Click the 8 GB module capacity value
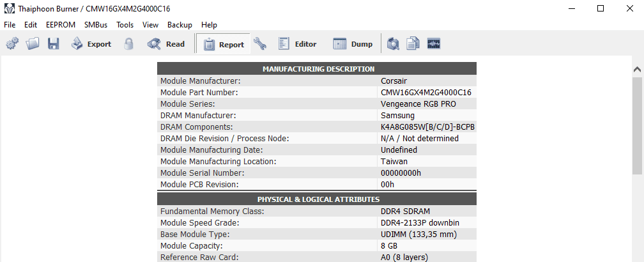Image resolution: width=644 pixels, height=262 pixels. pyautogui.click(x=389, y=246)
